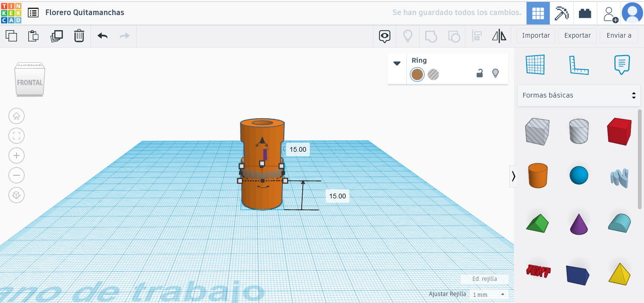Delete the selected shape with trash icon
Image resolution: width=644 pixels, height=303 pixels.
tap(79, 36)
